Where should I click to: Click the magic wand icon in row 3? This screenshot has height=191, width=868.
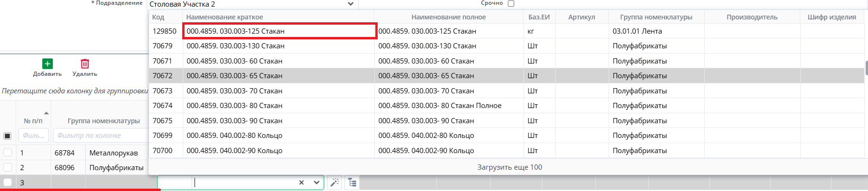[x=335, y=182]
